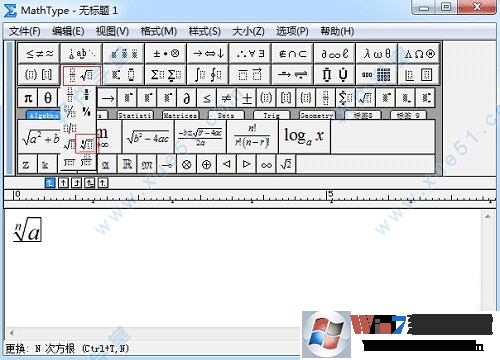
Task: Choose the full-size vertical fraction in the popup
Action: pos(70,95)
